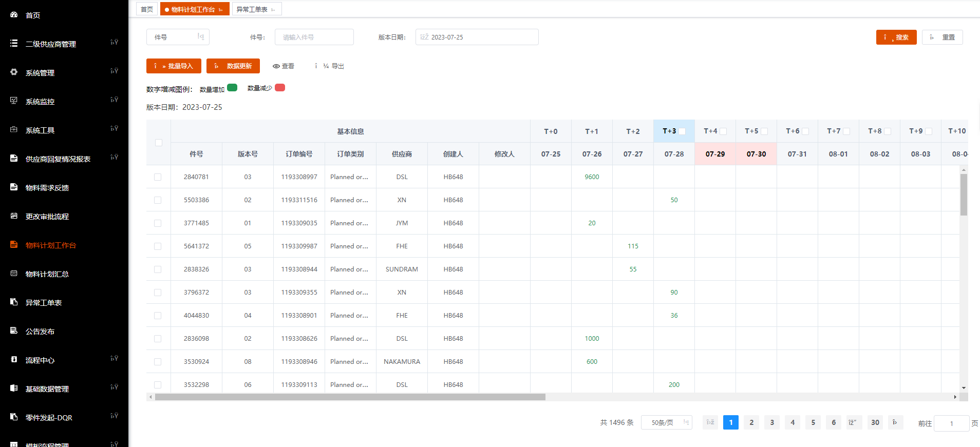Expand the 二级供应商管理 menu chevron

click(114, 43)
